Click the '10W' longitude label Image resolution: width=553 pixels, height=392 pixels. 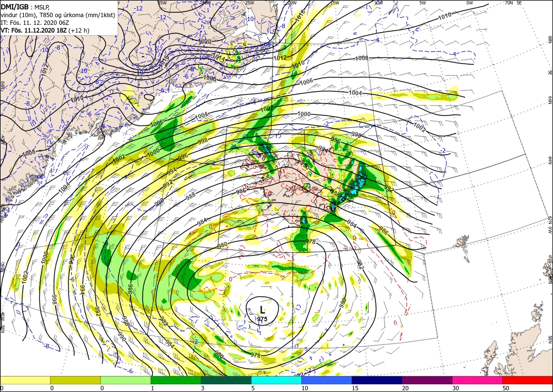[x=378, y=3]
